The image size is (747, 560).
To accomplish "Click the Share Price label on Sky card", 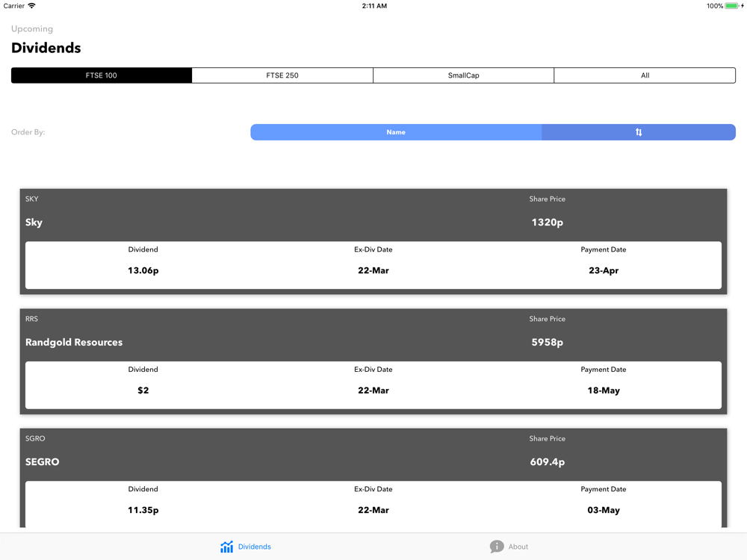I will point(548,199).
